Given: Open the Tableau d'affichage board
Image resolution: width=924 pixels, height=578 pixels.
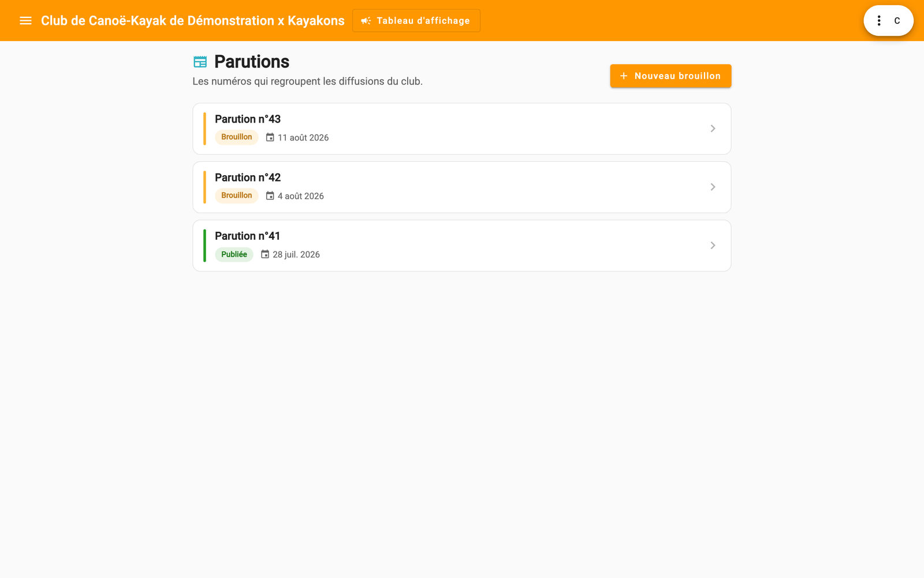Looking at the screenshot, I should (x=416, y=21).
